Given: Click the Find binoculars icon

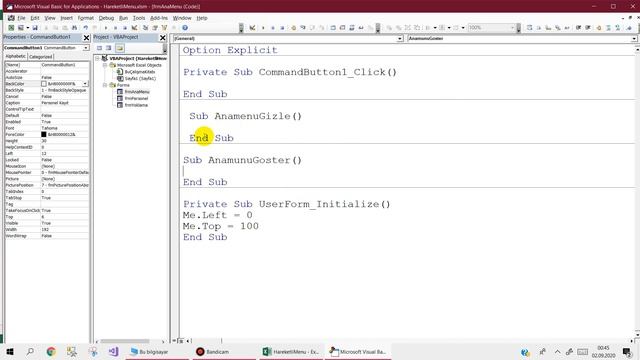Looking at the screenshot, I should pos(74,28).
